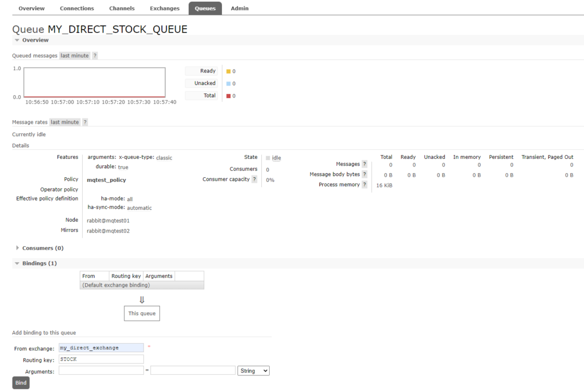Click help icon next to Queued messages
Viewport: 584px width, 392px height.
95,56
